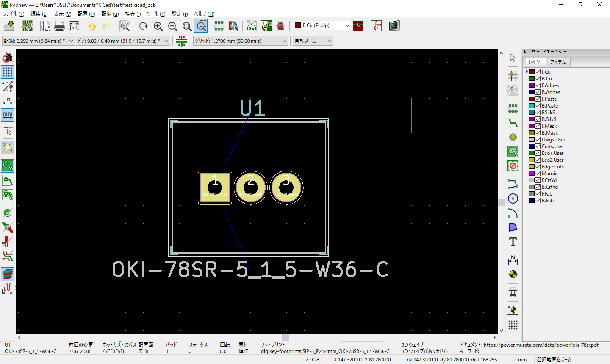The width and height of the screenshot is (610, 364).
Task: Click the Eco1.User layer color swatch
Action: [x=532, y=153]
